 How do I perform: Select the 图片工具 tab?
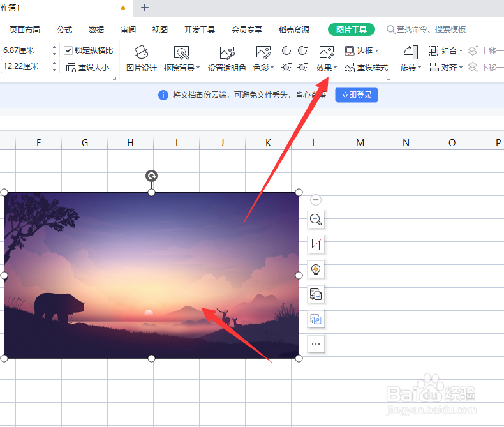352,29
